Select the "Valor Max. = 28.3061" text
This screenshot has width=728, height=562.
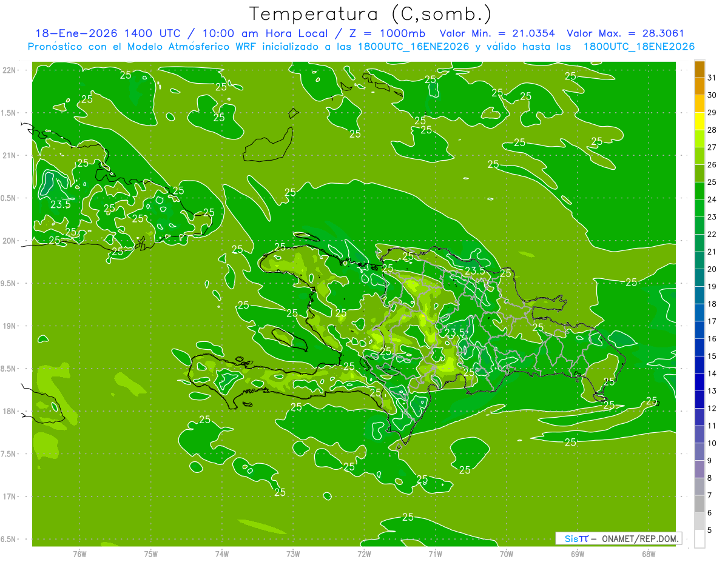(625, 33)
